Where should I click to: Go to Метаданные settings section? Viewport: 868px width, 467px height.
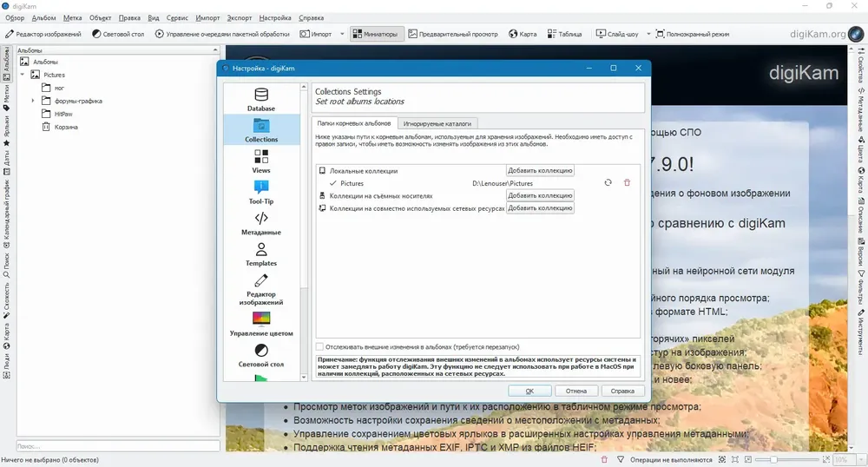pos(260,221)
